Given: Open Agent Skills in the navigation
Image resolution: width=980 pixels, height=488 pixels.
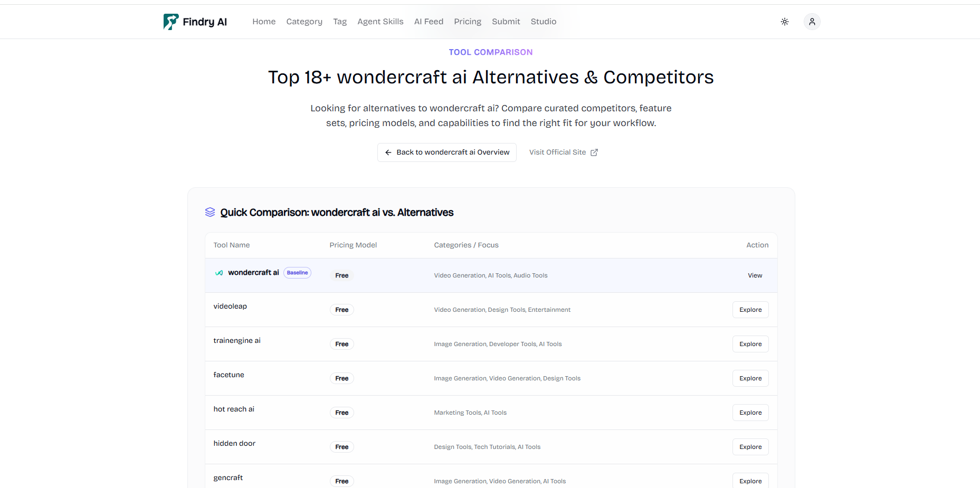Looking at the screenshot, I should (x=380, y=22).
